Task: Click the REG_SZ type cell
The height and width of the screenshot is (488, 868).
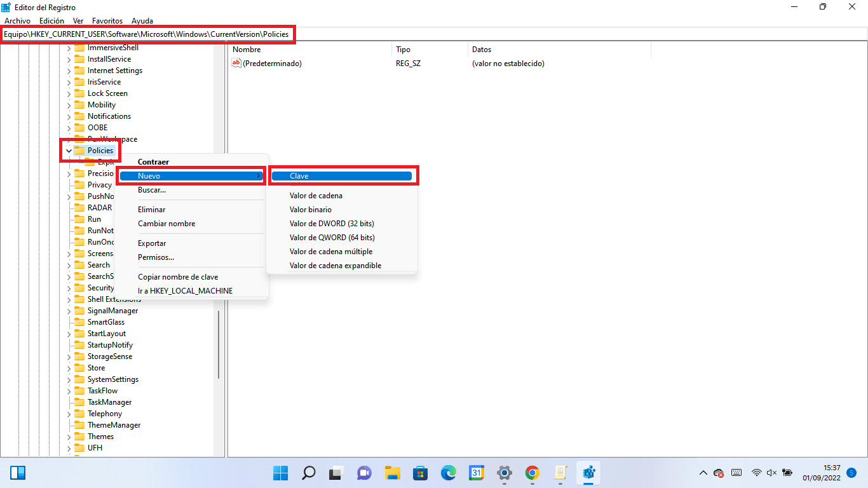Action: [407, 64]
